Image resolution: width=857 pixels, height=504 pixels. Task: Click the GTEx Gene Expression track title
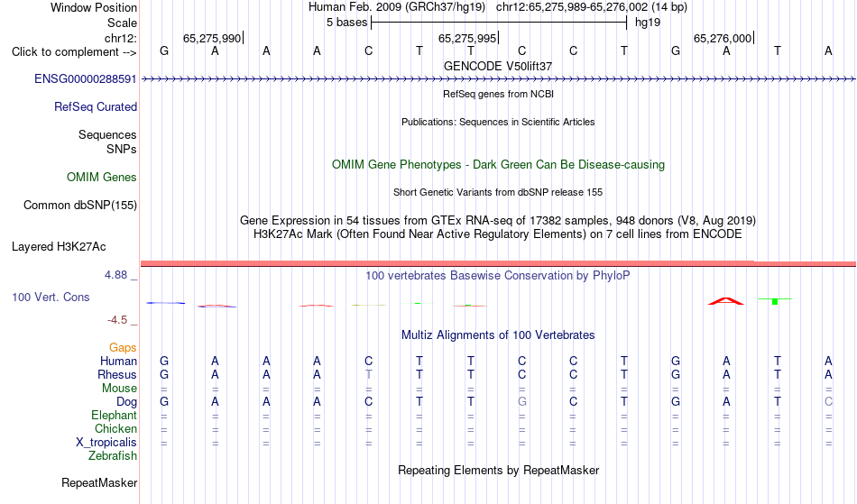tap(498, 221)
